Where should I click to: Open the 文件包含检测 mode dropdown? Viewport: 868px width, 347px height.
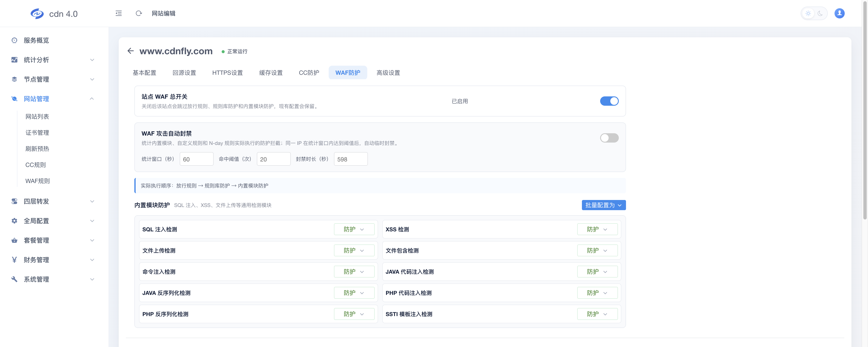(597, 251)
